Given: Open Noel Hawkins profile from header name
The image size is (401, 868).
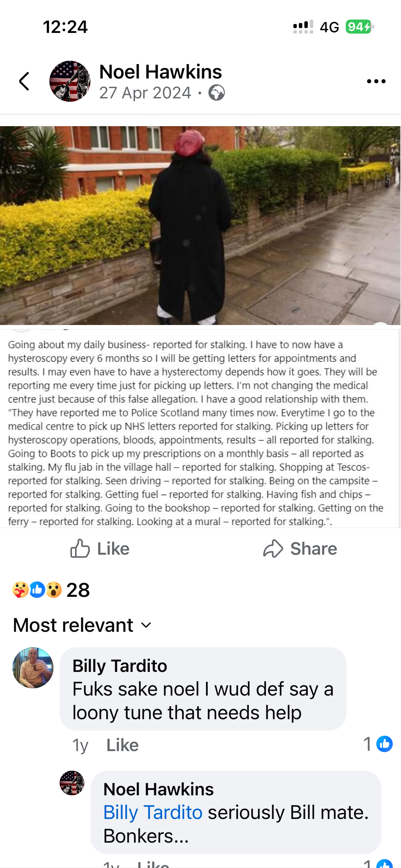Looking at the screenshot, I should 160,72.
